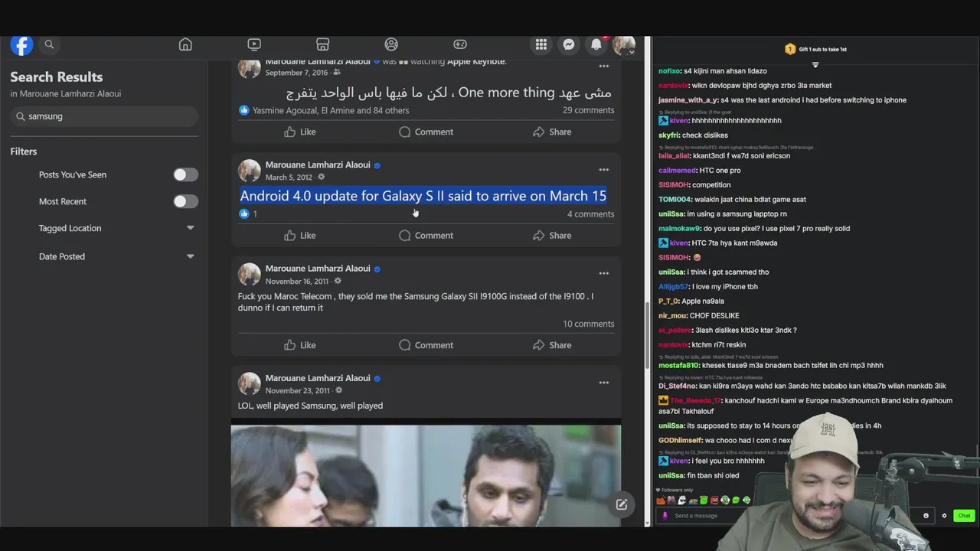Open the 4 comments link

tap(590, 214)
